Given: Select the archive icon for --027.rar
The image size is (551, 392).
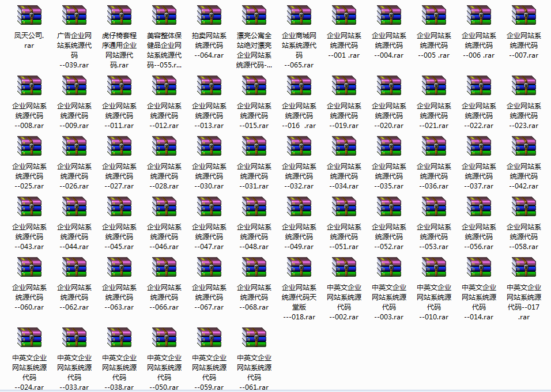Looking at the screenshot, I should [119, 146].
